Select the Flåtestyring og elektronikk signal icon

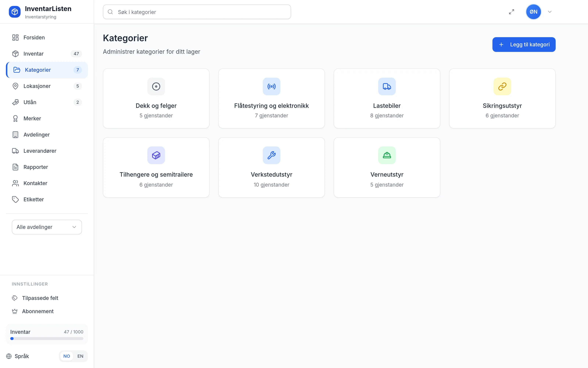pyautogui.click(x=271, y=86)
